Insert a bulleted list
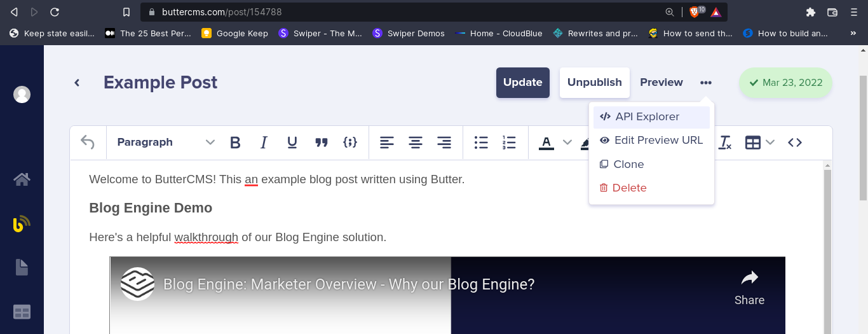Screen dimensions: 868x334 click(481, 143)
